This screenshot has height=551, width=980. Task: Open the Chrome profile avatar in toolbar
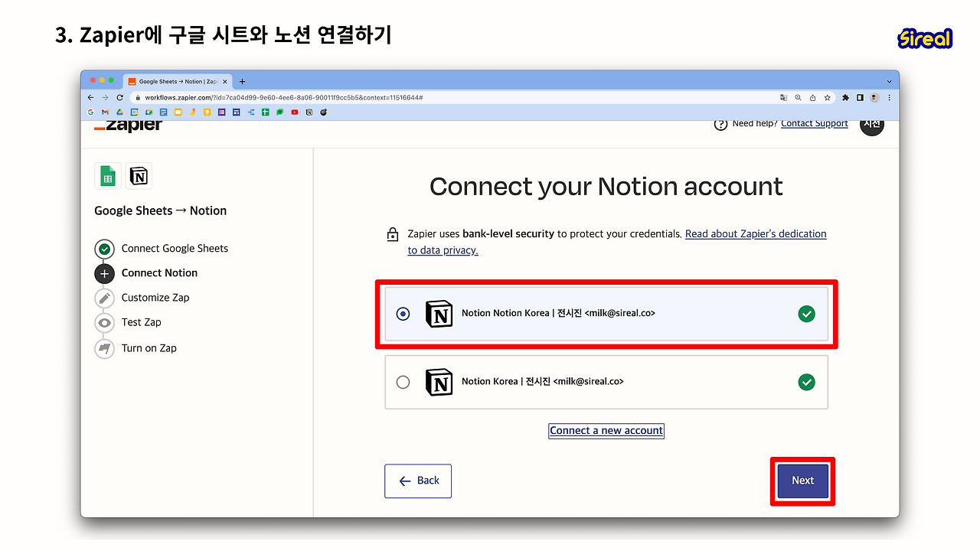[x=874, y=97]
